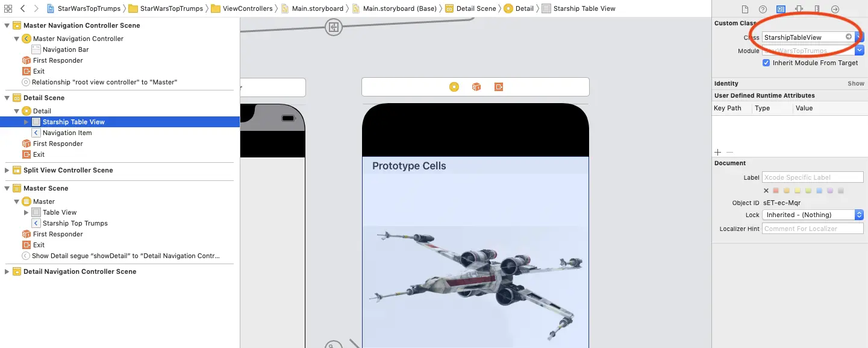The image size is (868, 348).
Task: Collapse the Master Scene triangle
Action: [x=7, y=188]
